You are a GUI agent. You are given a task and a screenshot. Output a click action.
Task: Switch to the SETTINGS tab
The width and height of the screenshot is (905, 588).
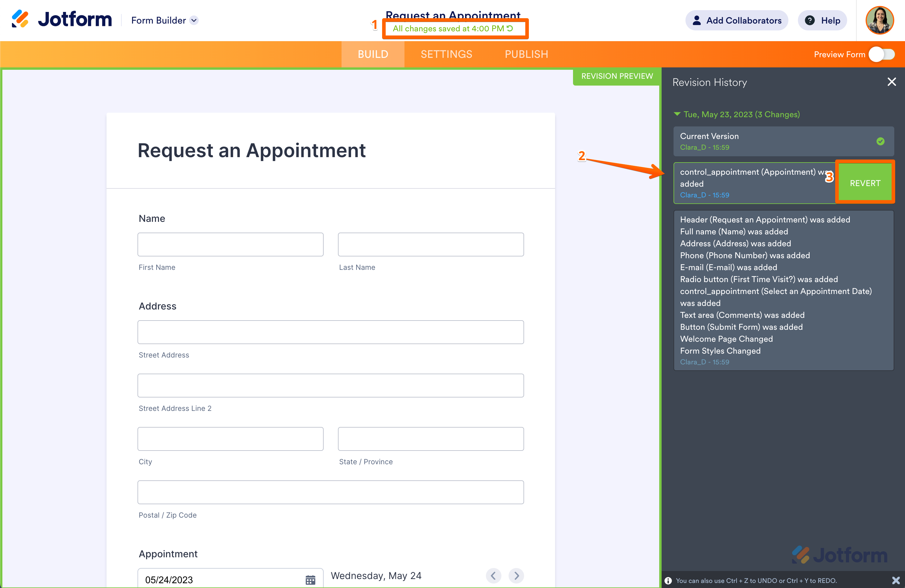coord(447,54)
